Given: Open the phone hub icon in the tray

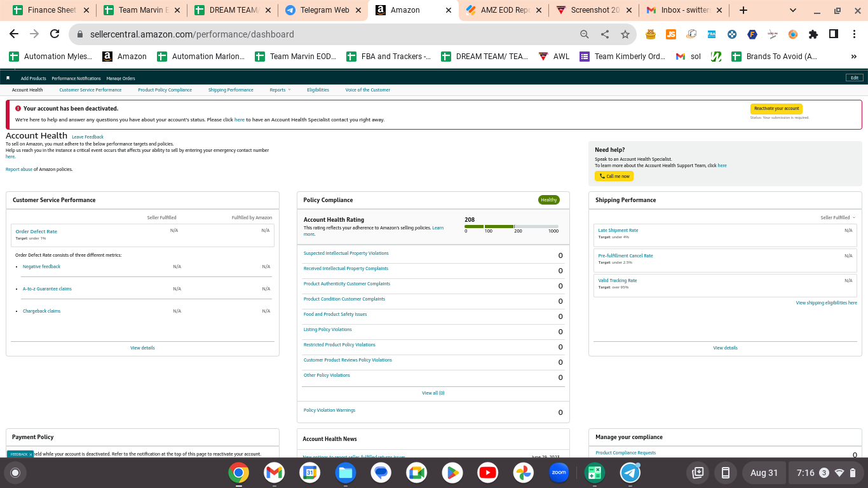Looking at the screenshot, I should pyautogui.click(x=724, y=473).
